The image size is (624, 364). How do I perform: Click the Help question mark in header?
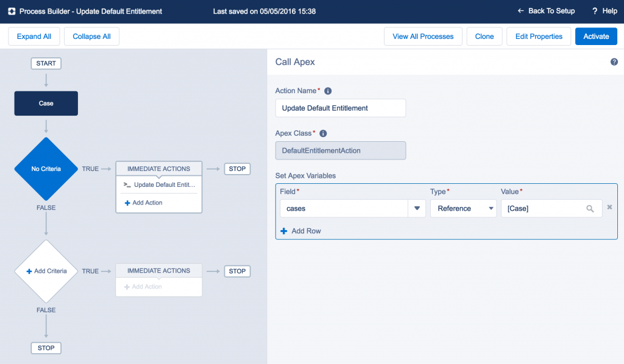tap(595, 11)
